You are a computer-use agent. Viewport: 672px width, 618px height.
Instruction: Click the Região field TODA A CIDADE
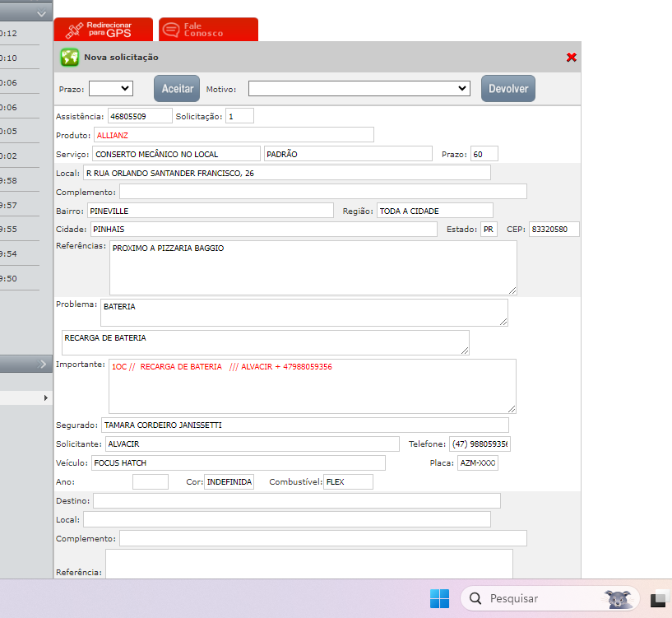pyautogui.click(x=435, y=211)
